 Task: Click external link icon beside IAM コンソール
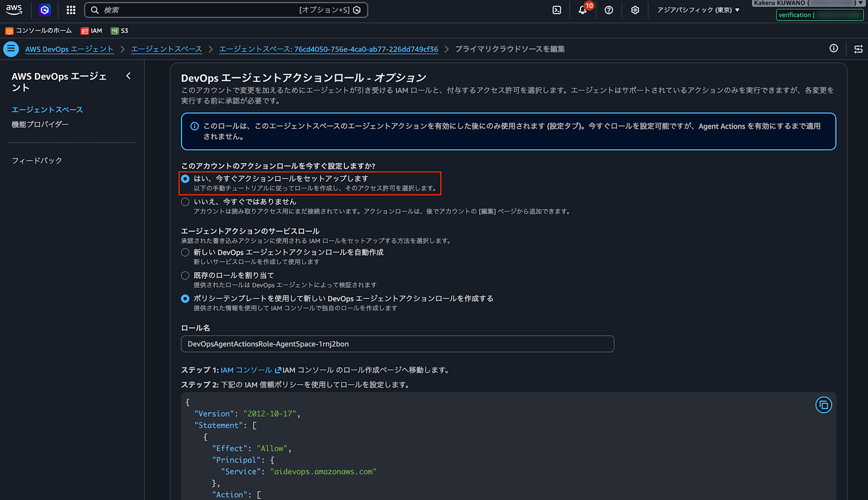278,370
